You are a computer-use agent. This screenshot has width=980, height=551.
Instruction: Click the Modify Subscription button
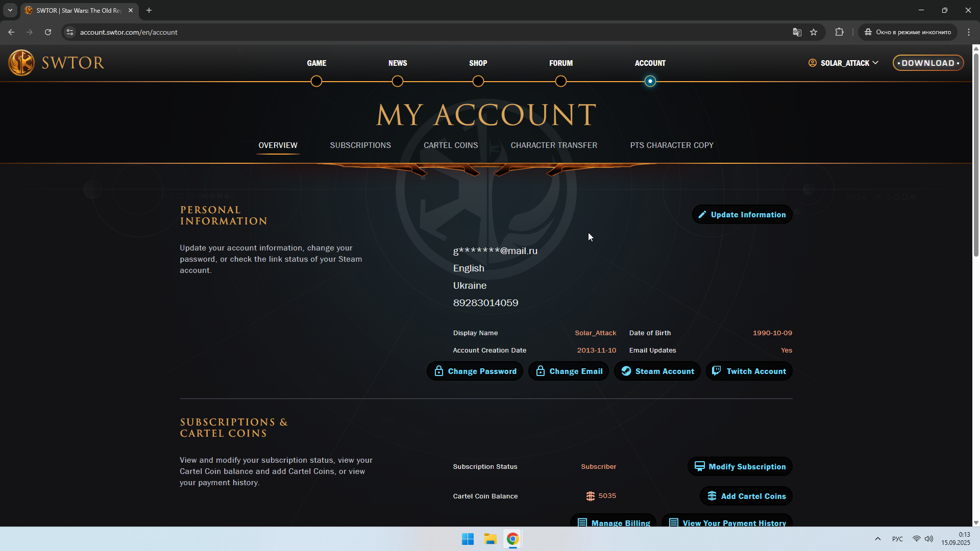tap(740, 467)
